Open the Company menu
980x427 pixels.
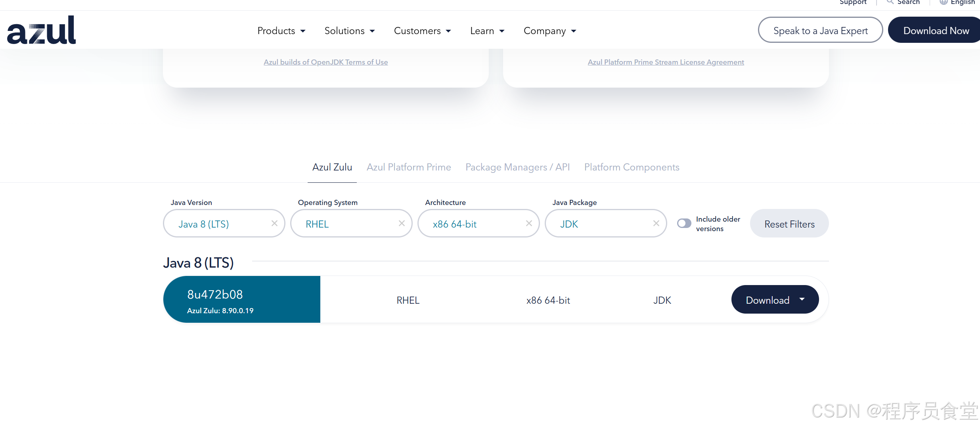point(550,31)
